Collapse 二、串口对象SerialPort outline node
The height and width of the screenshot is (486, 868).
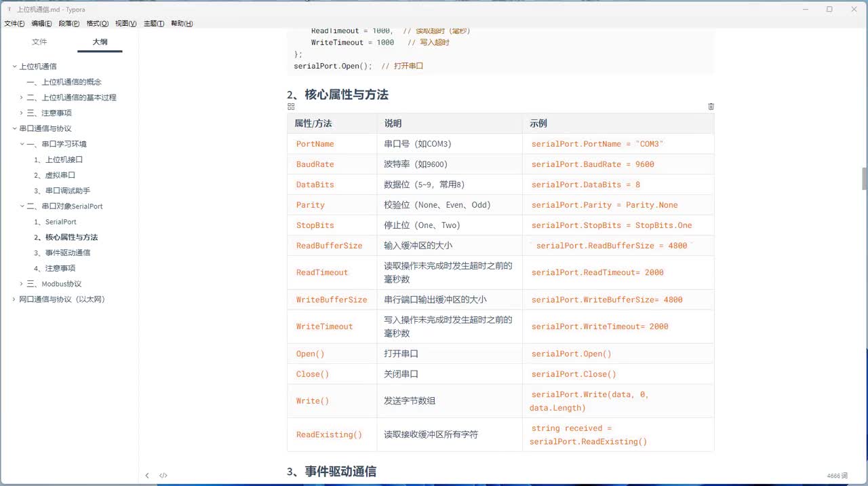(x=22, y=206)
